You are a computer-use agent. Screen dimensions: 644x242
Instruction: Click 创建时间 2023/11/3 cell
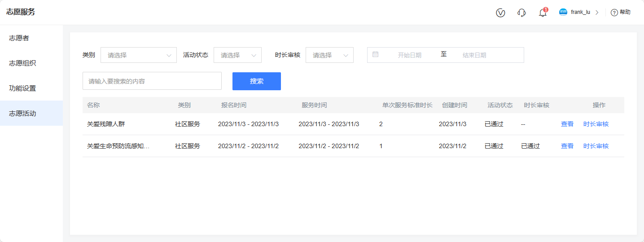coord(453,124)
